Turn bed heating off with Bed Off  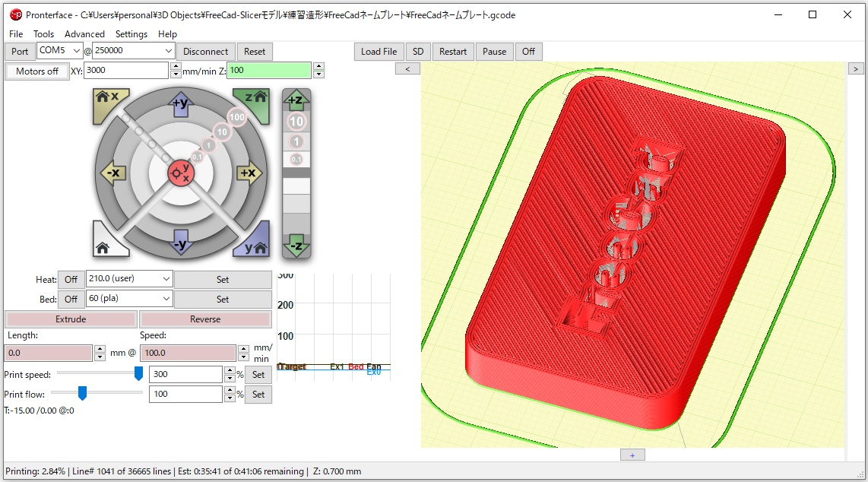coord(71,299)
